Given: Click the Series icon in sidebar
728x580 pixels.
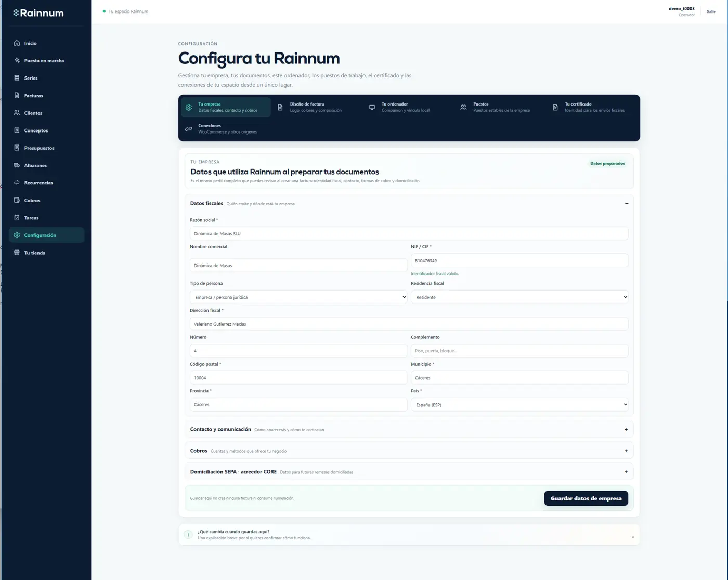Looking at the screenshot, I should (x=17, y=78).
